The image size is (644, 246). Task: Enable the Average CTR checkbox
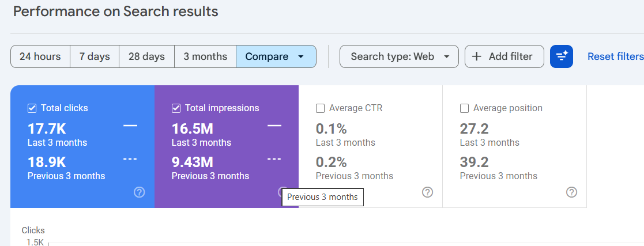pyautogui.click(x=321, y=108)
